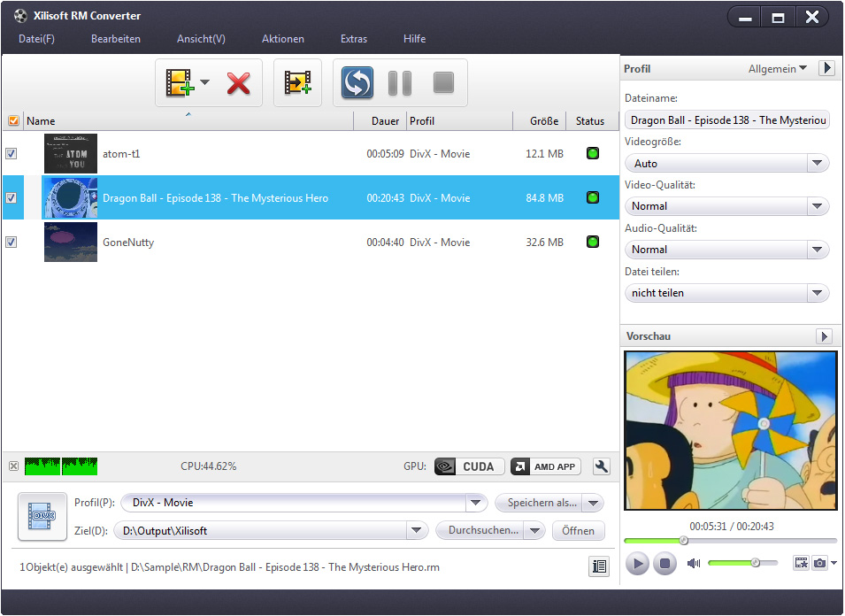Click the DivX profile icon
This screenshot has height=616, width=845.
tap(42, 516)
